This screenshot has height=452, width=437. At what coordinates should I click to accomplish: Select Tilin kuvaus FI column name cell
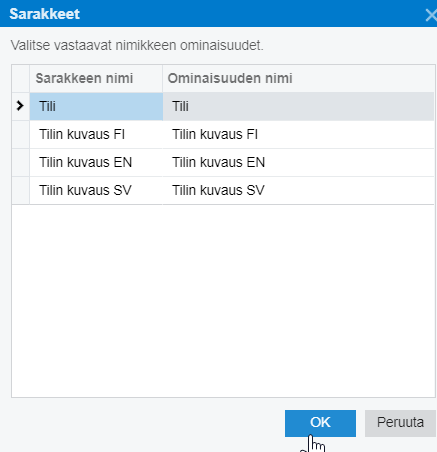pyautogui.click(x=96, y=134)
